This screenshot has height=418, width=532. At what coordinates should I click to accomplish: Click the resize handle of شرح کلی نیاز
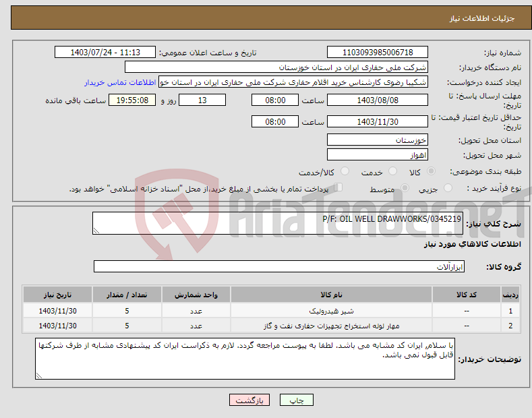click(96, 231)
